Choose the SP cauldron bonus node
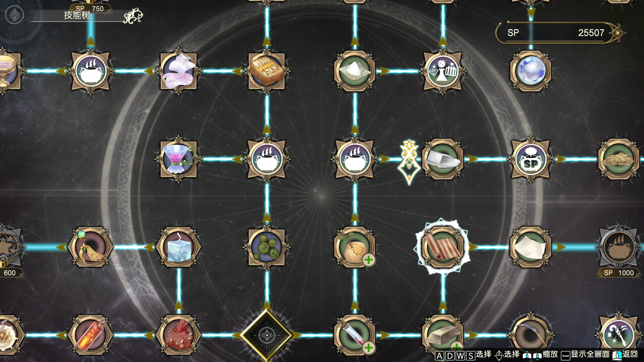This screenshot has width=644, height=362. pos(531,159)
